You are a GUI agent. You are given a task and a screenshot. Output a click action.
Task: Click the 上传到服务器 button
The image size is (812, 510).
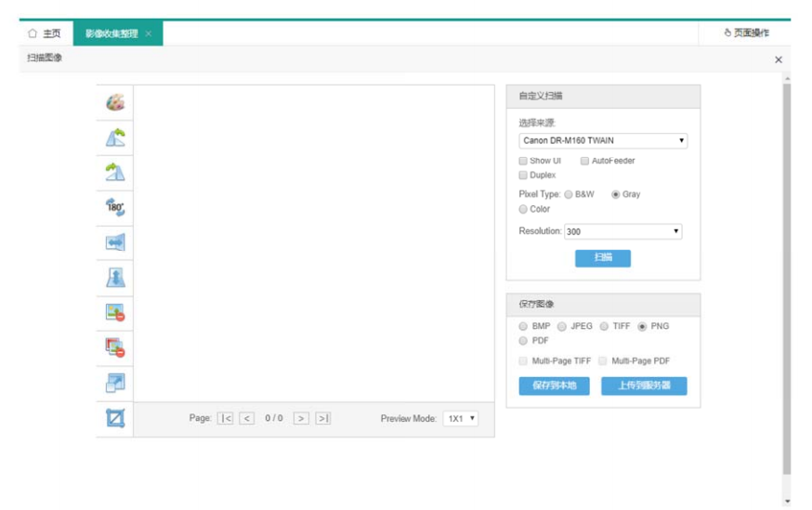click(x=644, y=386)
